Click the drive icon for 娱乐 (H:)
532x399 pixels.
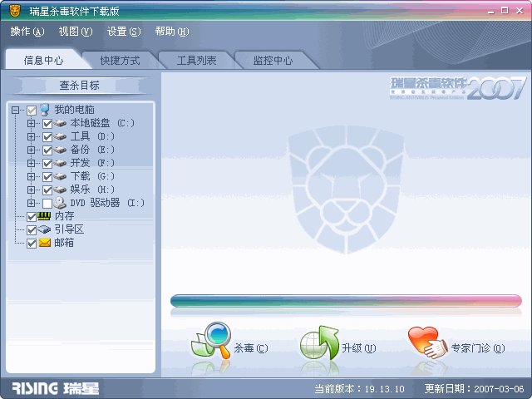coord(60,190)
